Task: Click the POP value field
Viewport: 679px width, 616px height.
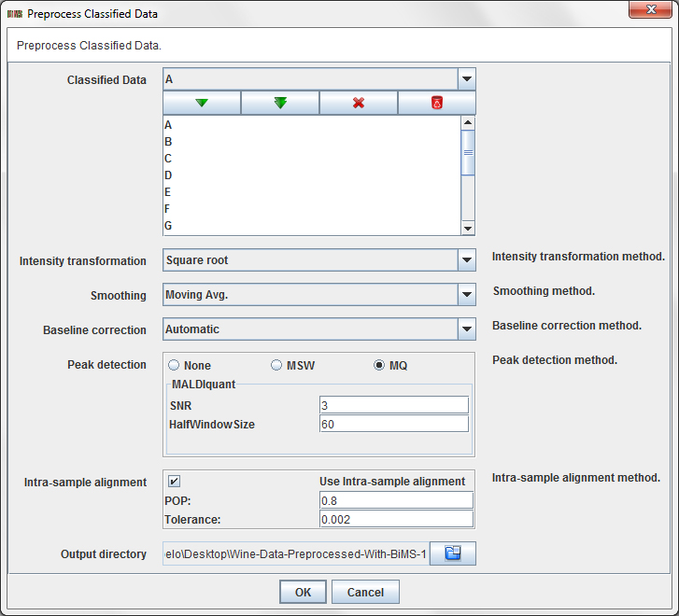Action: 396,500
